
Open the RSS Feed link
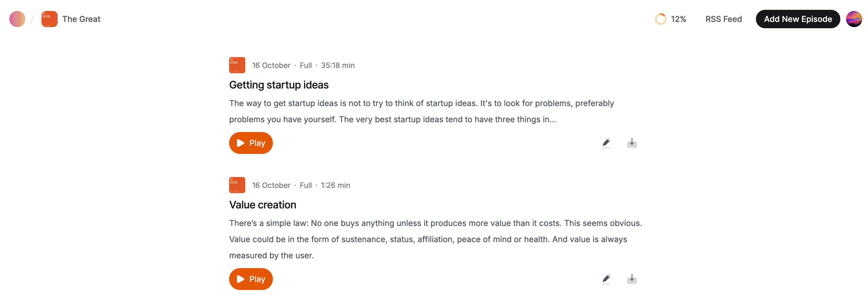[723, 19]
